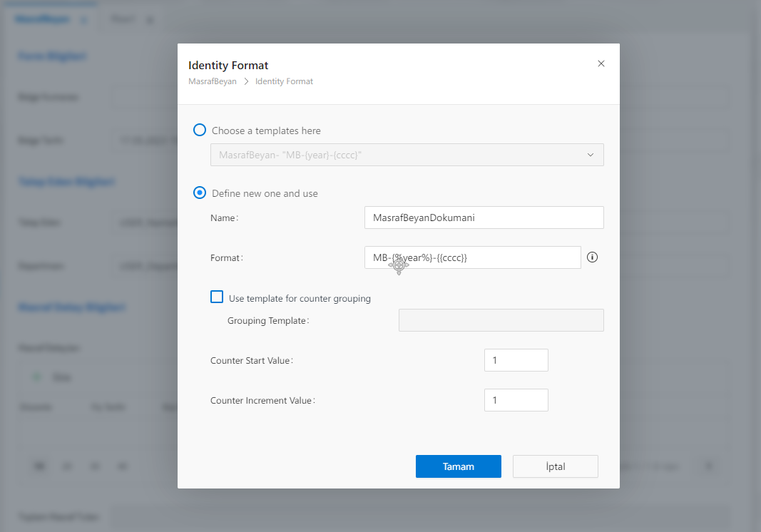Focus the Counter Increment Value field
The height and width of the screenshot is (532, 761).
tap(516, 400)
